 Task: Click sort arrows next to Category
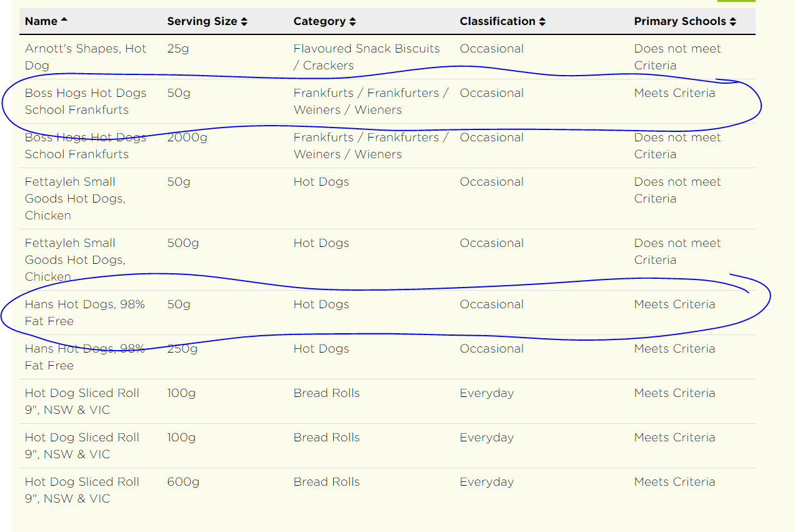point(352,22)
